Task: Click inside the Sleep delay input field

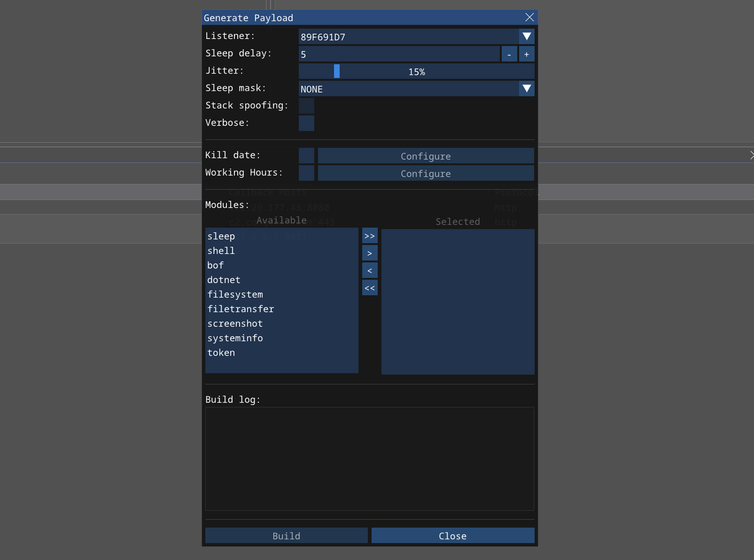Action: pyautogui.click(x=399, y=54)
